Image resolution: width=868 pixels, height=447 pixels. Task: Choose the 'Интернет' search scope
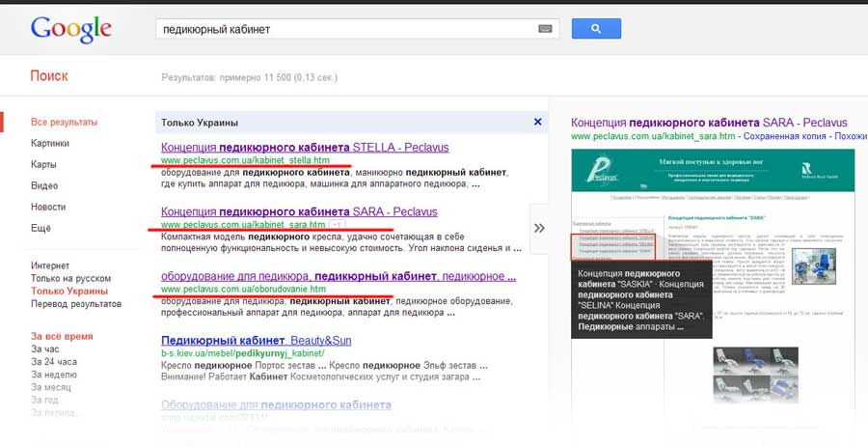pos(50,265)
